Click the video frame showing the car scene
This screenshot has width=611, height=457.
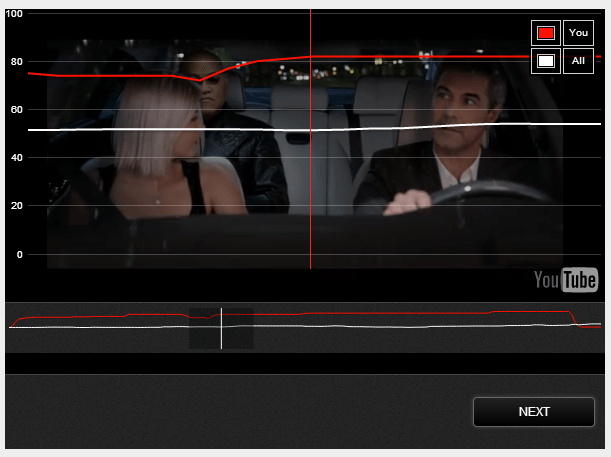click(x=305, y=154)
